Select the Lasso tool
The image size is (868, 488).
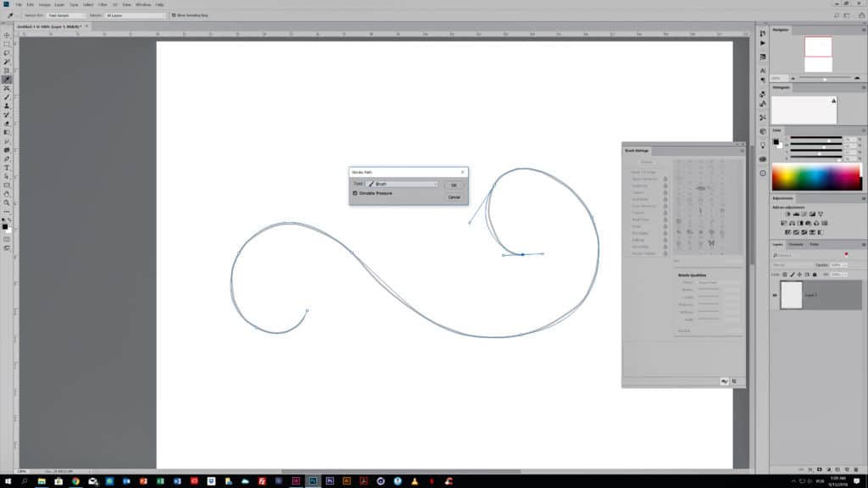click(7, 53)
